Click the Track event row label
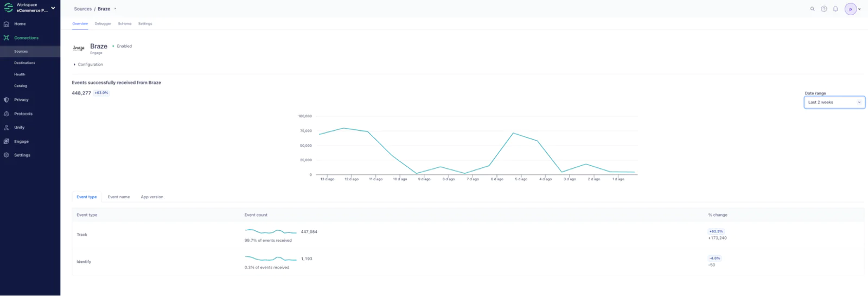The width and height of the screenshot is (868, 296). click(x=82, y=235)
